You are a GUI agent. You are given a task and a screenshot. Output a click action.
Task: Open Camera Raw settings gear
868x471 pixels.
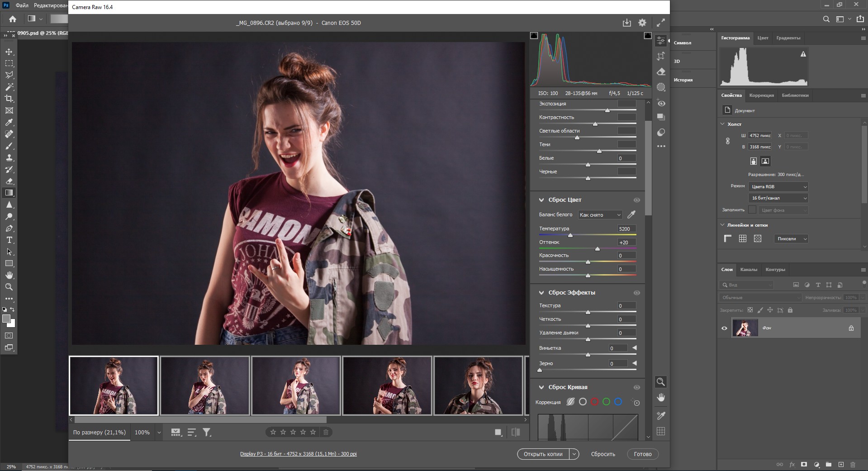(x=642, y=23)
